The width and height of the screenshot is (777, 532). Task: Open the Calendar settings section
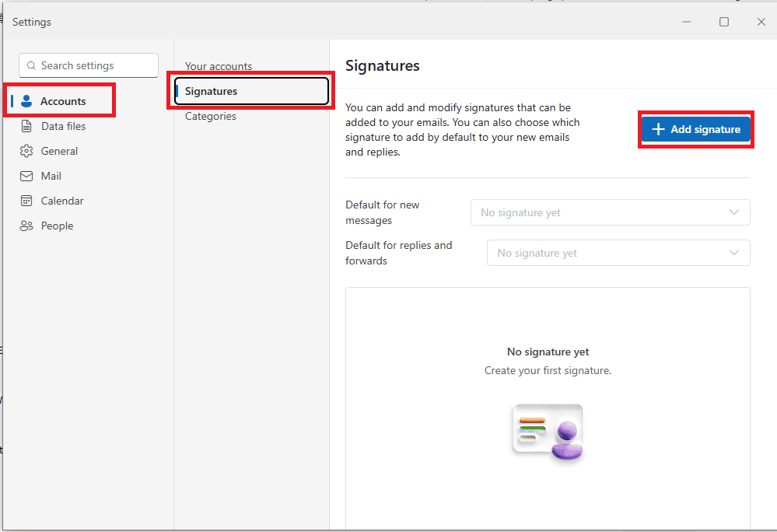62,201
